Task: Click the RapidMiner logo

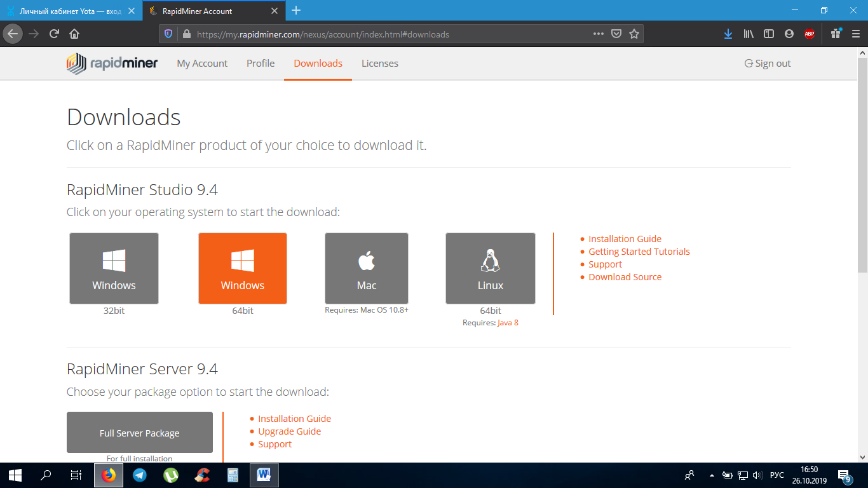Action: pos(112,64)
